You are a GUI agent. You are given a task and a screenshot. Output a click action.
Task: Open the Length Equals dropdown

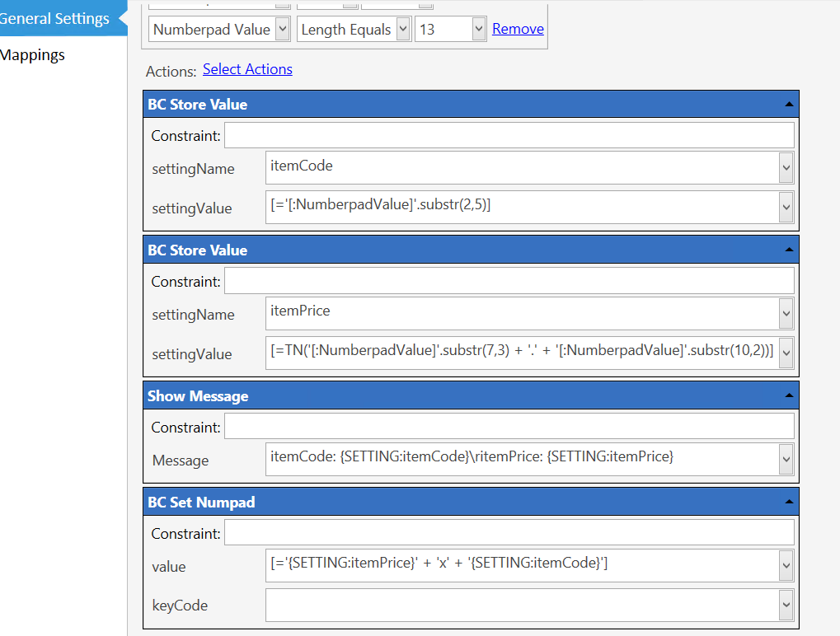pos(403,29)
